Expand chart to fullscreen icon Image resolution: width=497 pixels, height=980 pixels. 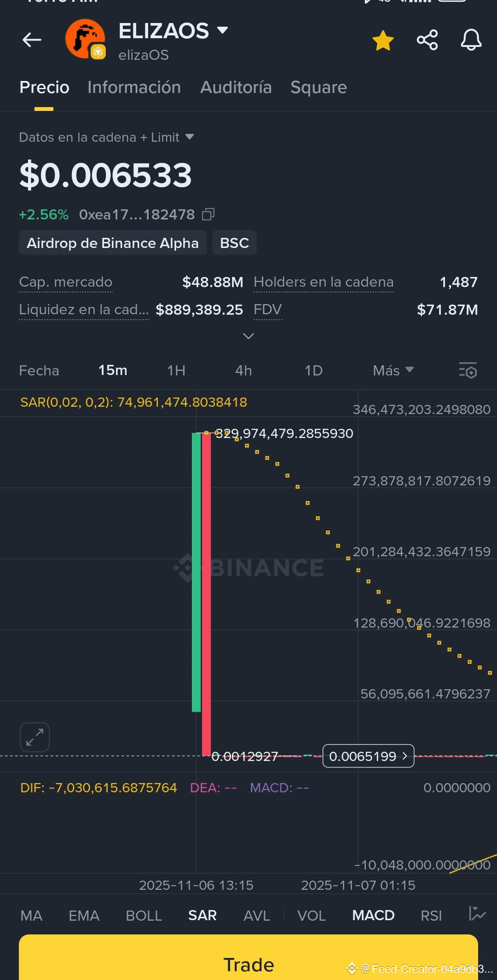click(x=35, y=737)
